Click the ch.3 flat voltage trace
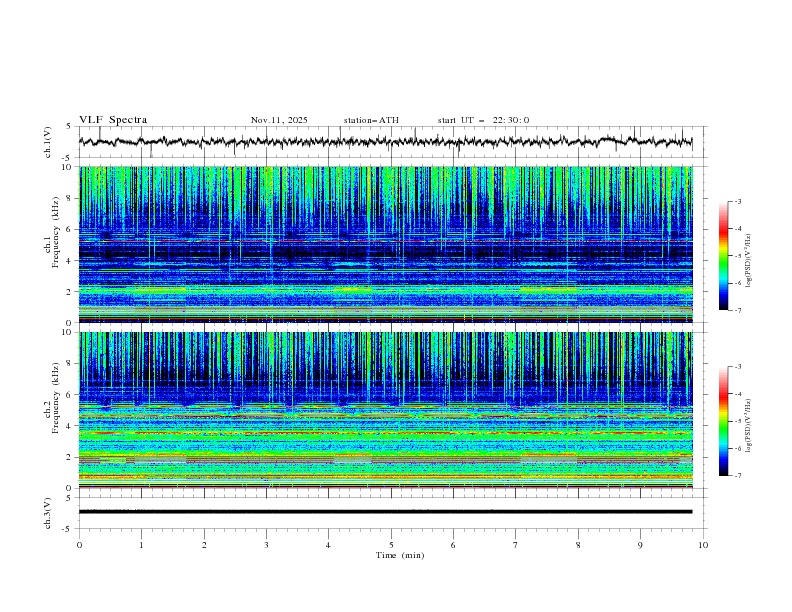 385,512
